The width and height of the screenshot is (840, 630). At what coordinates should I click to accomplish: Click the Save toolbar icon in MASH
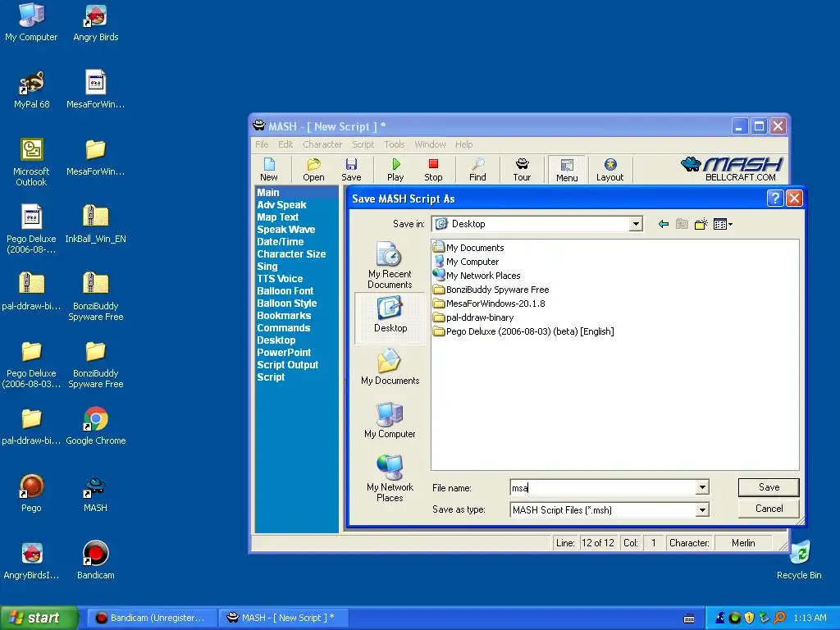pyautogui.click(x=351, y=170)
